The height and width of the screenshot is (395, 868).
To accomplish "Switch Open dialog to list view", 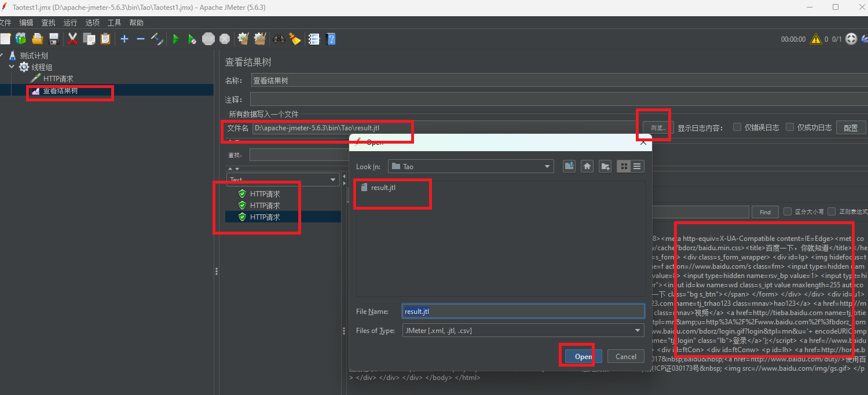I will click(x=638, y=166).
